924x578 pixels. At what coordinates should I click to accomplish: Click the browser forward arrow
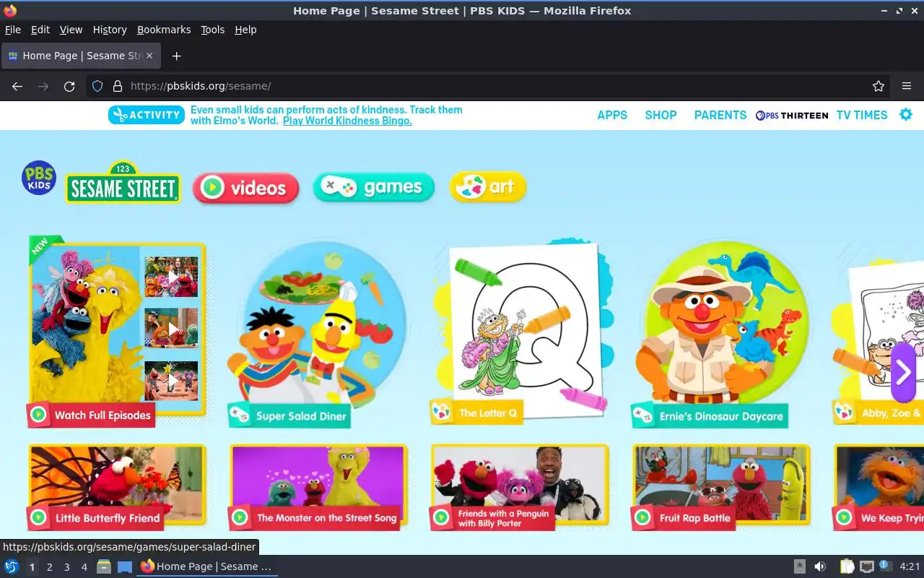pyautogui.click(x=43, y=86)
